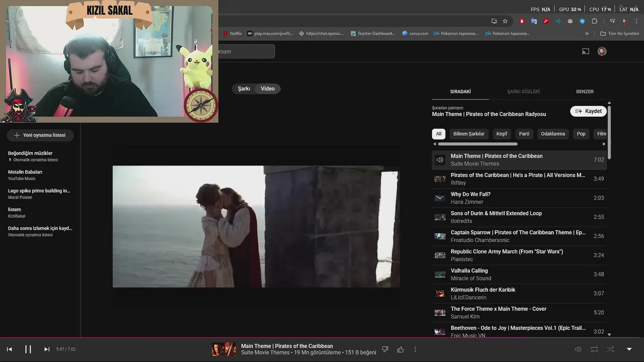Open the play.max.com bookmark
Image resolution: width=644 pixels, height=362 pixels.
[x=269, y=34]
